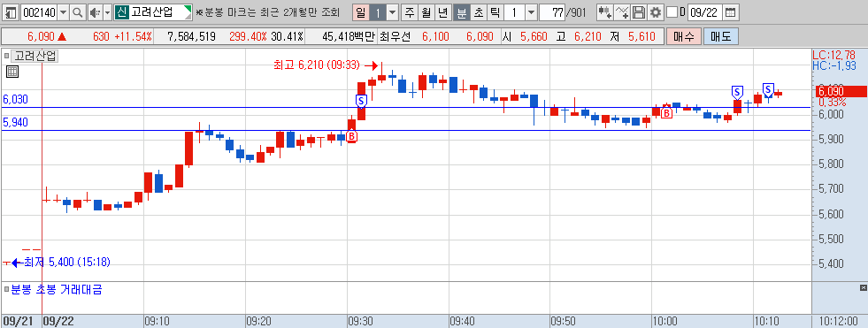
Task: Open stock search with magnifier icon
Action: click(78, 11)
